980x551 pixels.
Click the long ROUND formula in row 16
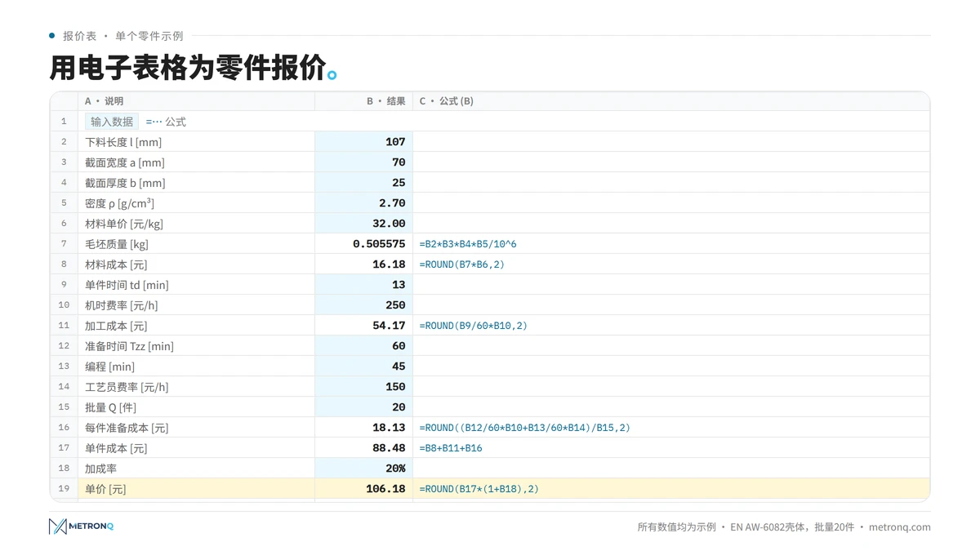[x=525, y=428]
